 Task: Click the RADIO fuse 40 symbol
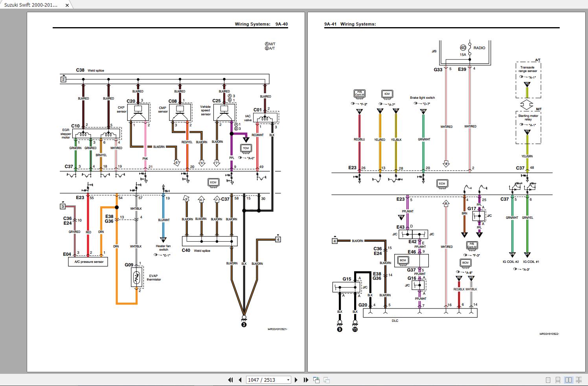[463, 48]
